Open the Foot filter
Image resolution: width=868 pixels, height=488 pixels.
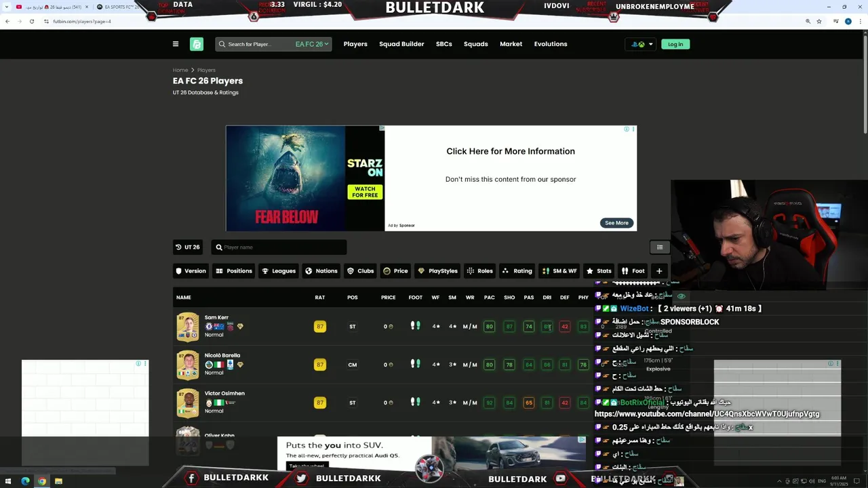(633, 271)
